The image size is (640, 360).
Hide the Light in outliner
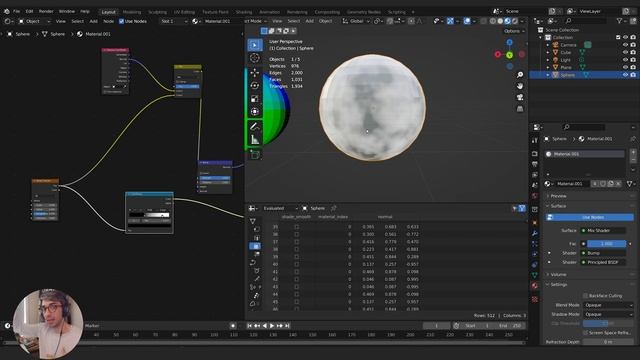pos(625,60)
